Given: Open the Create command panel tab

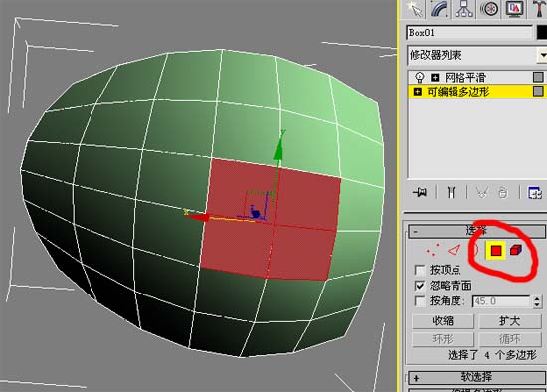Looking at the screenshot, I should (415, 9).
